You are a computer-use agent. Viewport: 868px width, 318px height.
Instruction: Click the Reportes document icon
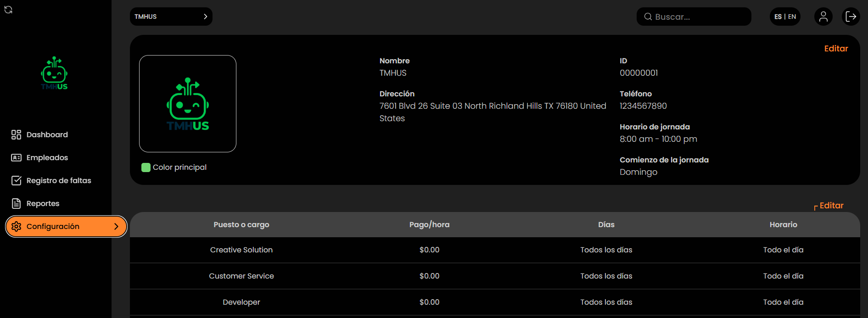point(16,203)
